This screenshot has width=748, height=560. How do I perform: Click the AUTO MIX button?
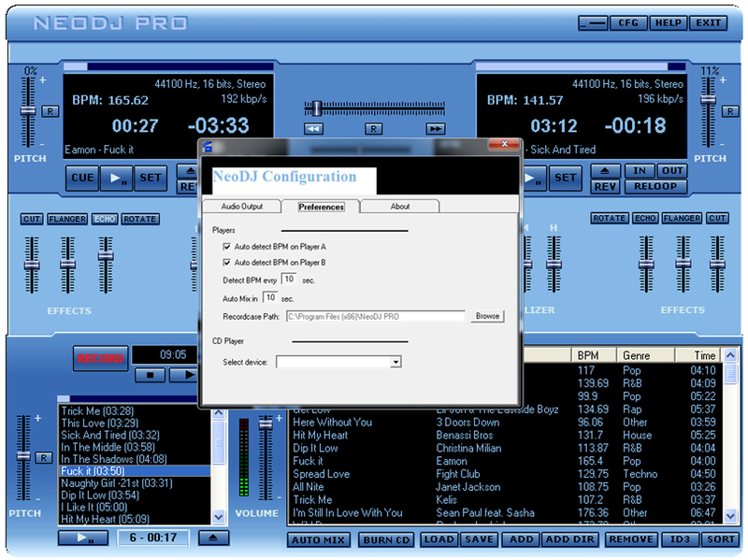point(318,540)
